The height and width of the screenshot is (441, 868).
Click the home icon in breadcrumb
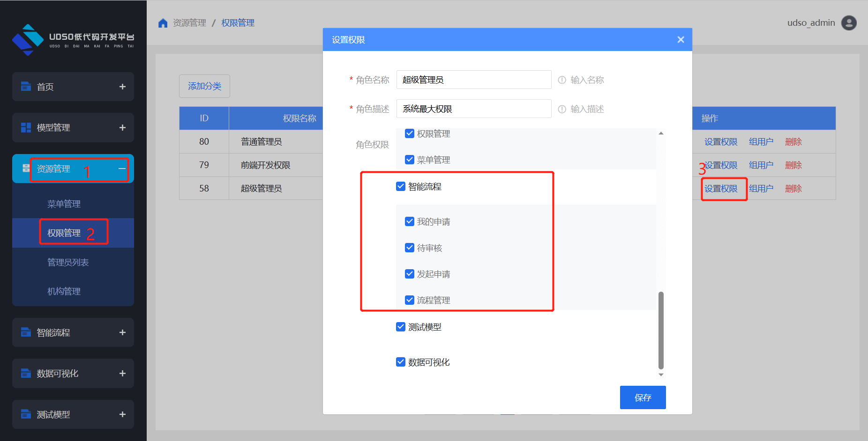coord(163,23)
